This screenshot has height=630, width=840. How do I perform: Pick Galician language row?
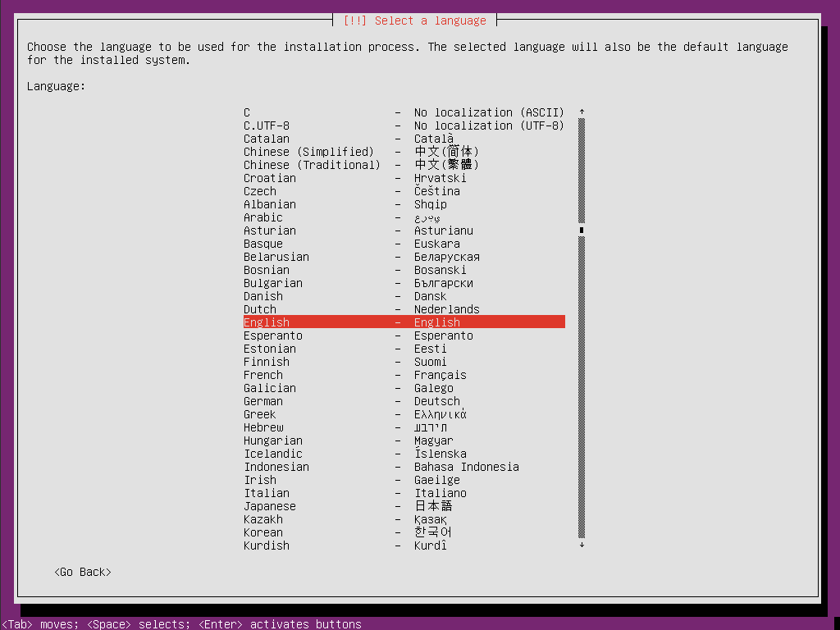click(404, 388)
